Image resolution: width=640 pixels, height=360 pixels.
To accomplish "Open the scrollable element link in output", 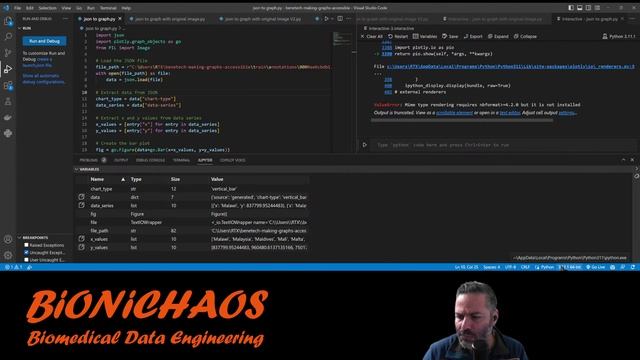I will pos(454,113).
